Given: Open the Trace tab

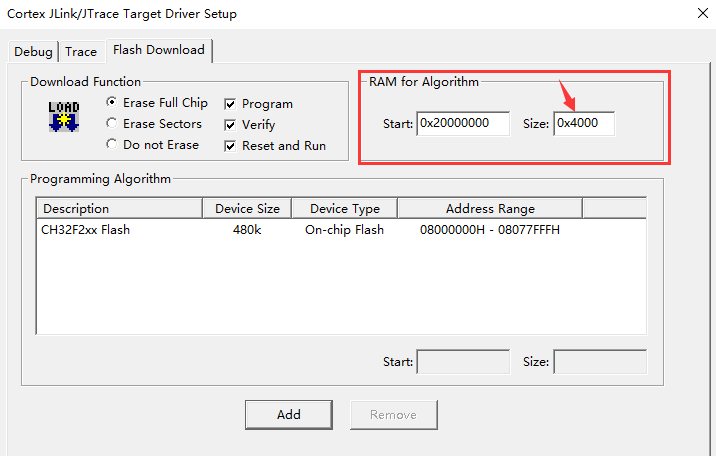Looking at the screenshot, I should coord(81,51).
